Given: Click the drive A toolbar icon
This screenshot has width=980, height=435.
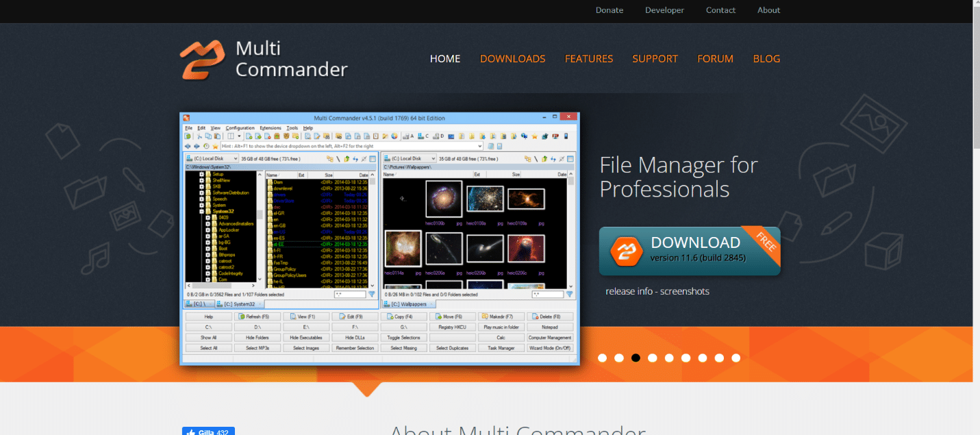Looking at the screenshot, I should (x=408, y=136).
